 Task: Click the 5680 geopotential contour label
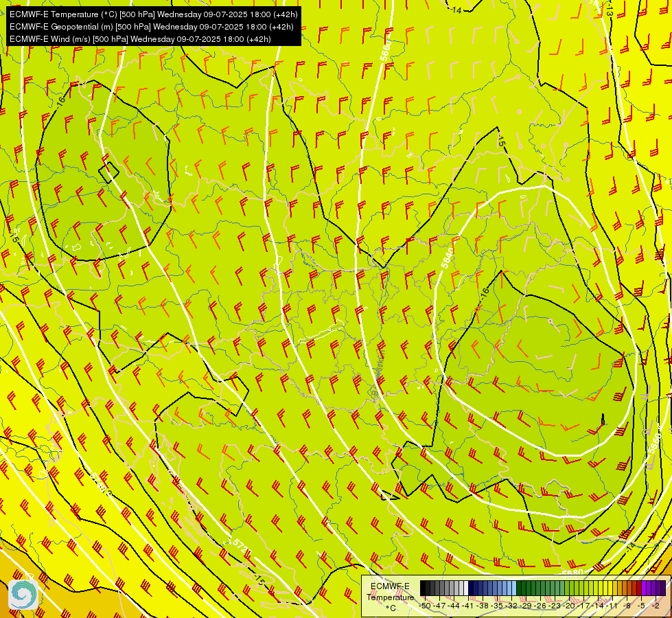click(572, 573)
